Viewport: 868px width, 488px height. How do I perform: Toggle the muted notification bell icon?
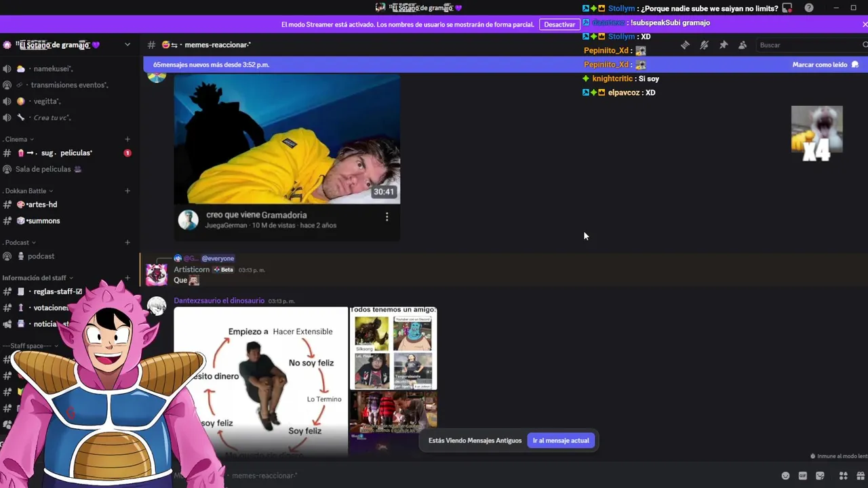click(704, 45)
